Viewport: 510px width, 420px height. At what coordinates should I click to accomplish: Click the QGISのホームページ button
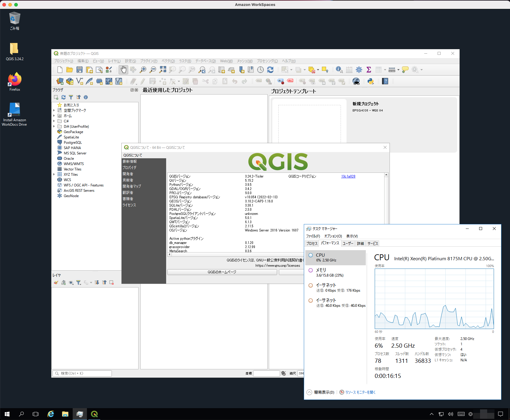click(222, 272)
